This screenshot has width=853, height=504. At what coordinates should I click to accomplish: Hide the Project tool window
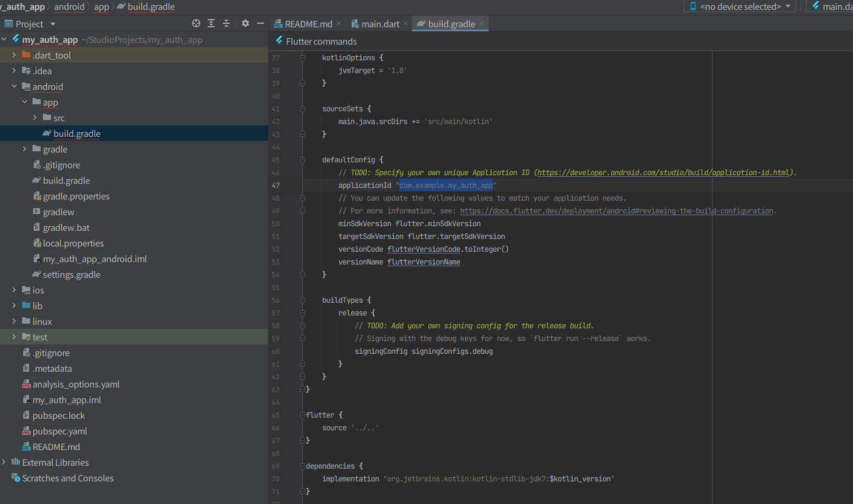pos(261,23)
